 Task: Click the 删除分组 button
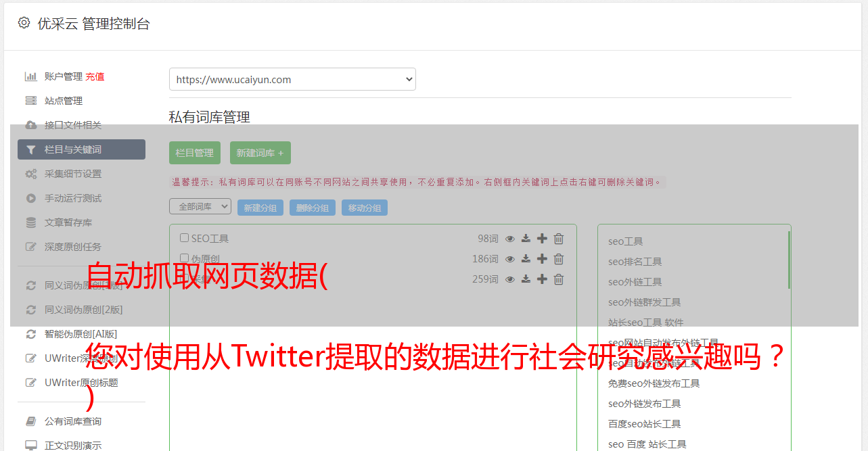click(313, 208)
